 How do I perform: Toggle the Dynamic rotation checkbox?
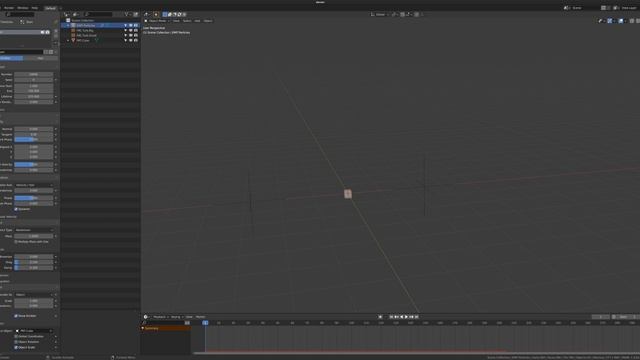pos(16,209)
